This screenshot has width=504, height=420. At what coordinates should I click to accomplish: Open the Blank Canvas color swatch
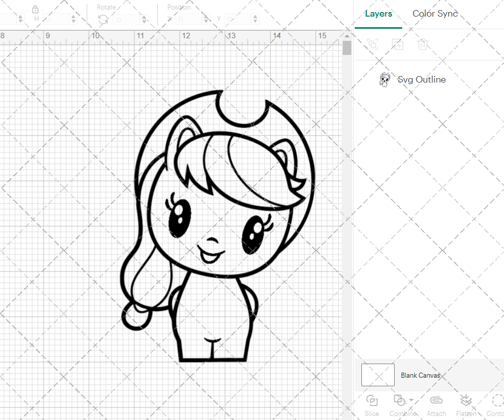tap(377, 375)
